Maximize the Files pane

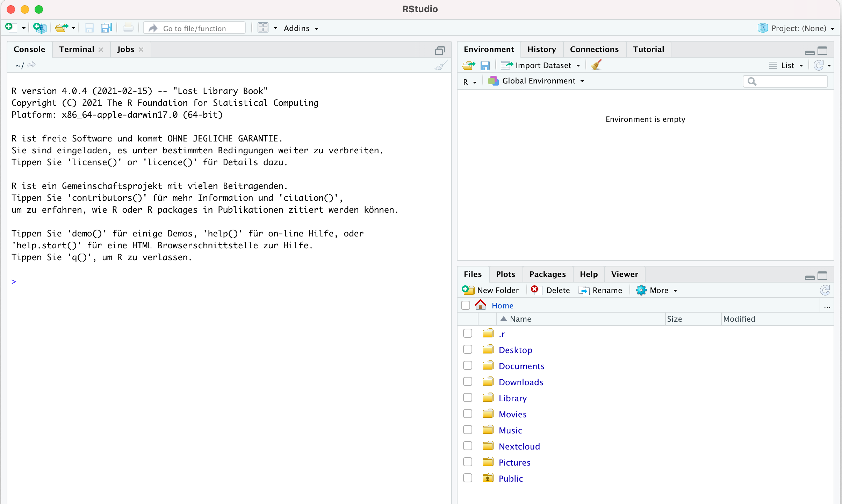[823, 276]
